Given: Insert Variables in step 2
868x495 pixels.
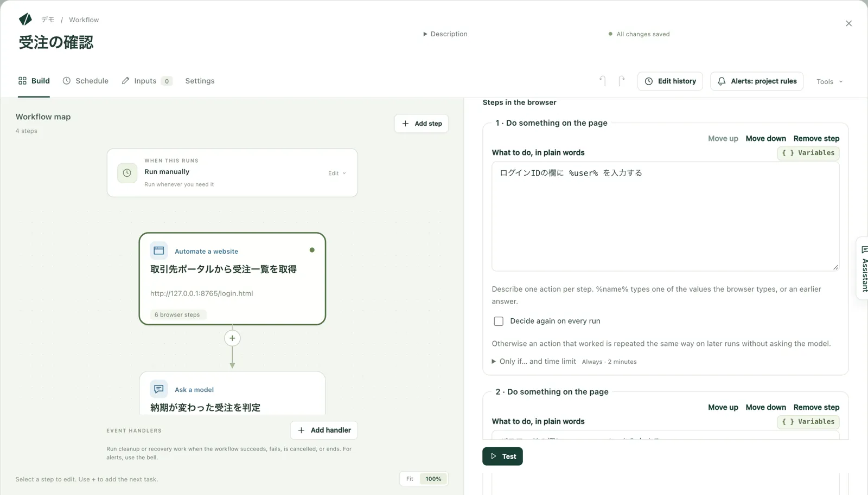Looking at the screenshot, I should (x=808, y=422).
